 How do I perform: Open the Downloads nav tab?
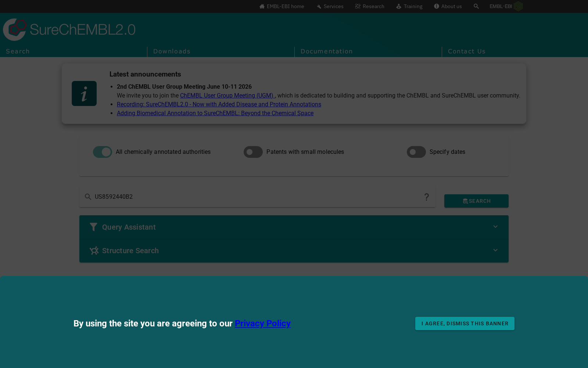pyautogui.click(x=172, y=52)
